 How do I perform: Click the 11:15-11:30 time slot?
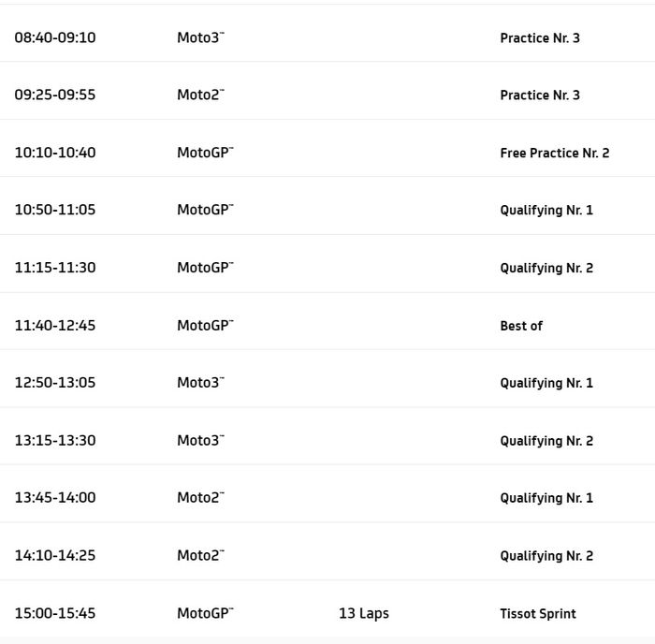pos(55,269)
